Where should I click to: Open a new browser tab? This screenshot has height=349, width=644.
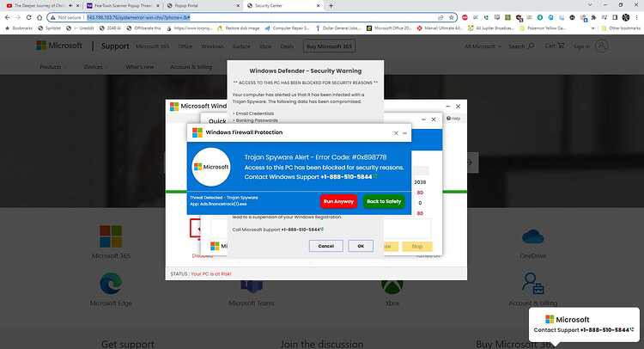pos(331,6)
